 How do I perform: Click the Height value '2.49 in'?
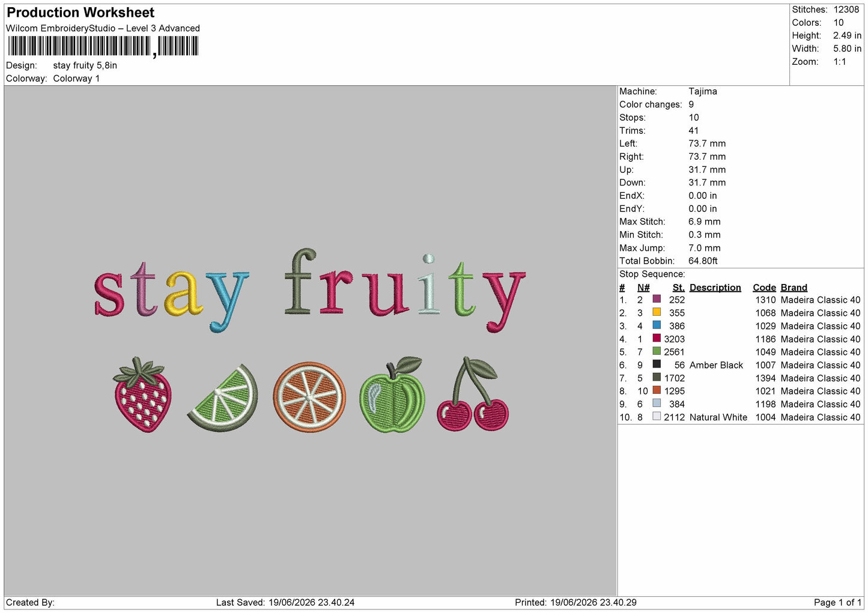(x=847, y=35)
